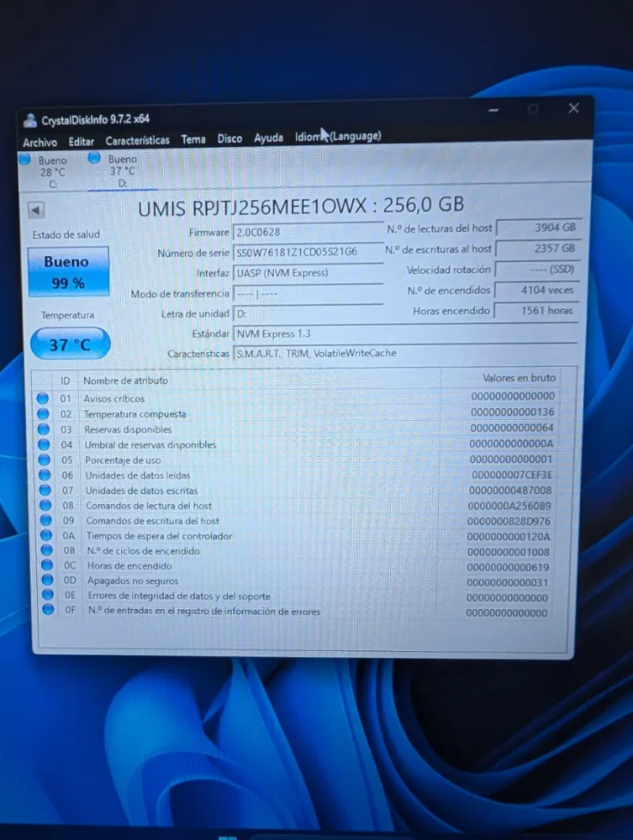Viewport: 633px width, 840px height.
Task: Click the Interfaz field UASP (NVM Express)
Action: coord(309,273)
